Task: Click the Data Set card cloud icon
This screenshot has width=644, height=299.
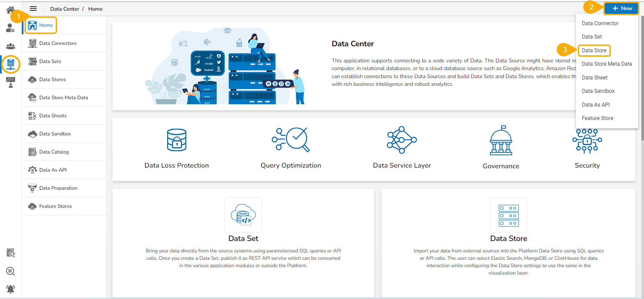Action: point(243,215)
